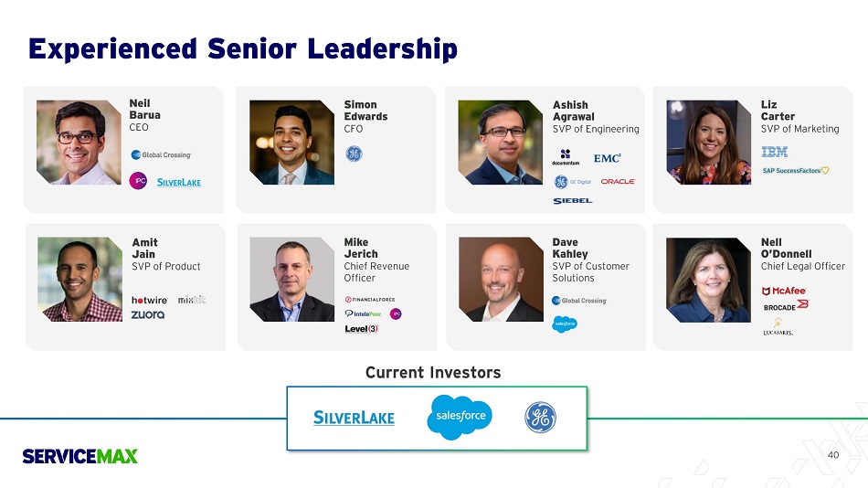Viewport: 868px width, 488px height.
Task: Click the Zuora logo under Amit Jain
Action: click(x=148, y=314)
